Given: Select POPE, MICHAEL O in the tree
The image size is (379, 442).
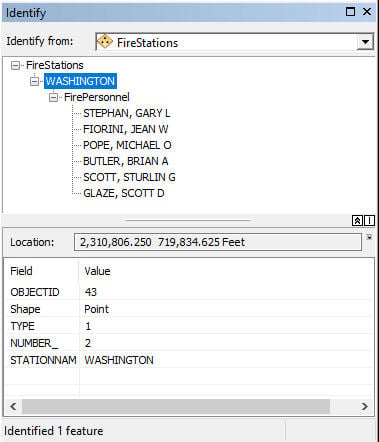Looking at the screenshot, I should click(127, 145).
